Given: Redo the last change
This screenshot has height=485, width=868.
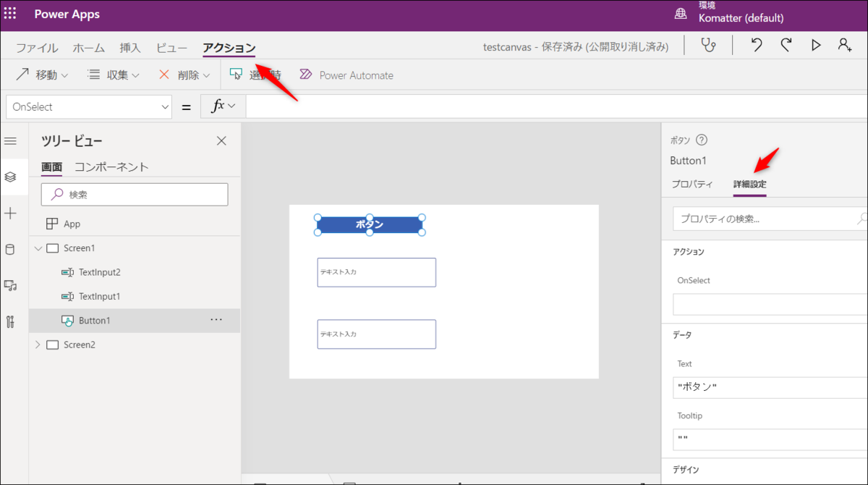Looking at the screenshot, I should (x=786, y=45).
